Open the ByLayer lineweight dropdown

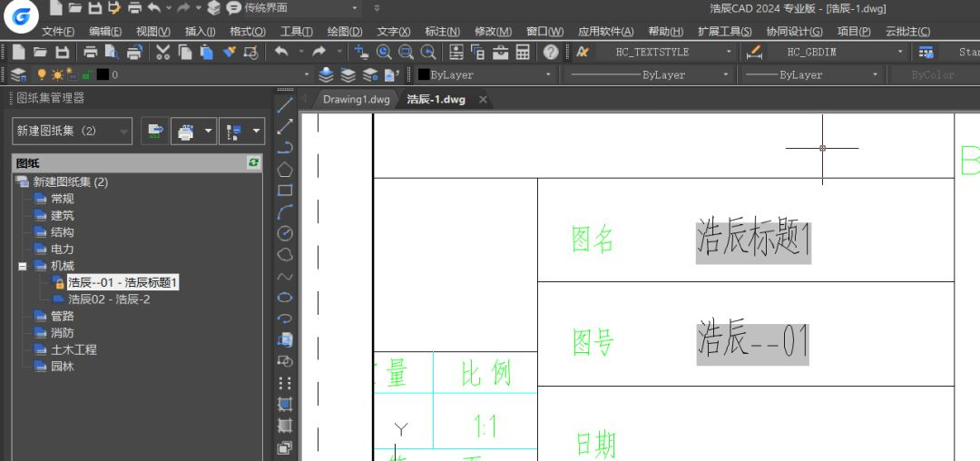click(x=812, y=75)
